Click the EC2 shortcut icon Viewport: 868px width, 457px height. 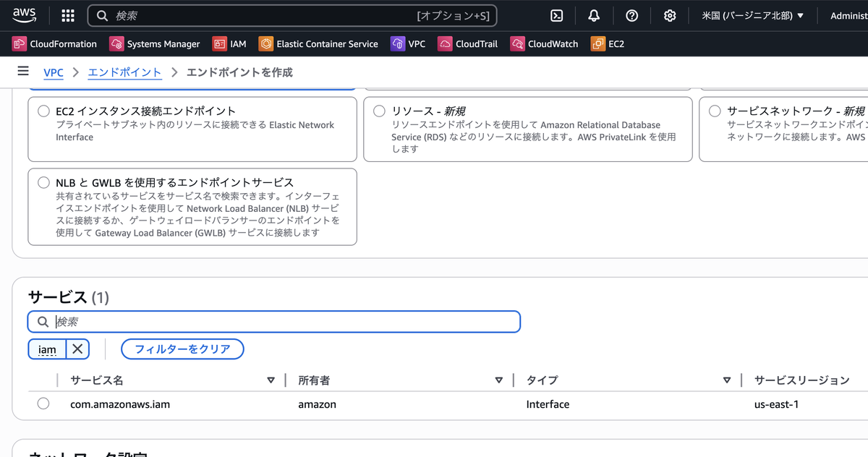[x=597, y=44]
